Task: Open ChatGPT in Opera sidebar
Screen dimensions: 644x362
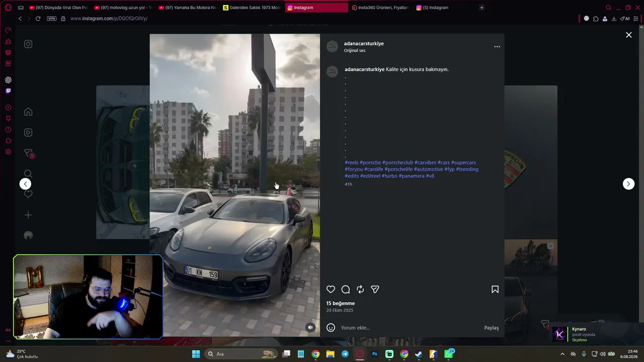Action: [x=8, y=80]
